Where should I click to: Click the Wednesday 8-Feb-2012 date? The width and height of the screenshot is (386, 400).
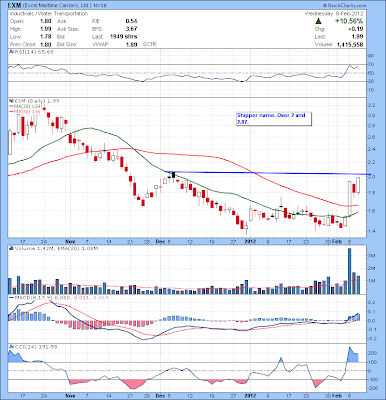[334, 14]
